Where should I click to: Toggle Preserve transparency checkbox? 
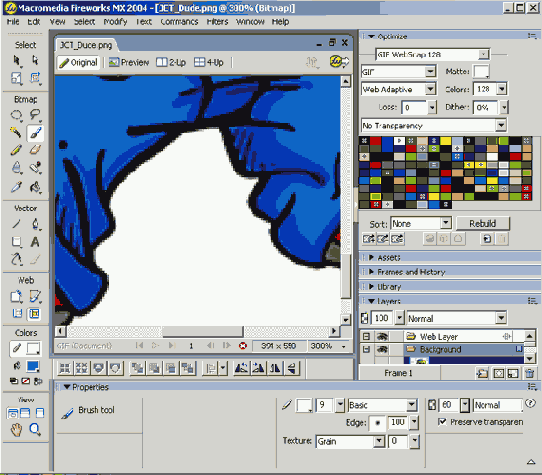(x=442, y=422)
